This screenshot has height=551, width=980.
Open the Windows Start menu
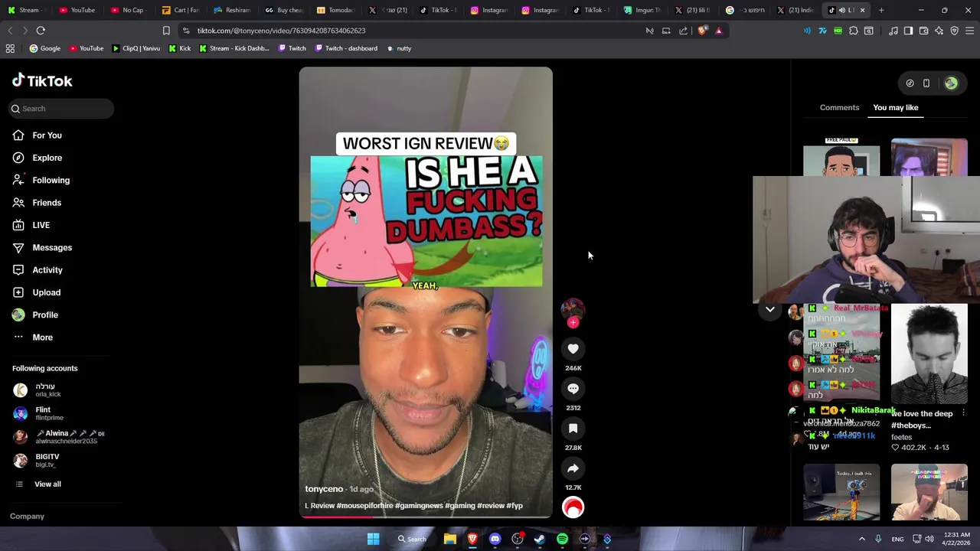click(373, 539)
